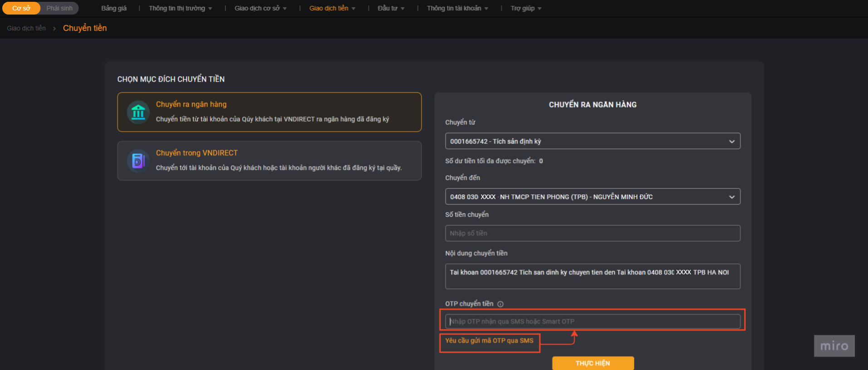Open the Đầu tư menu
The width and height of the screenshot is (868, 370).
pyautogui.click(x=391, y=8)
